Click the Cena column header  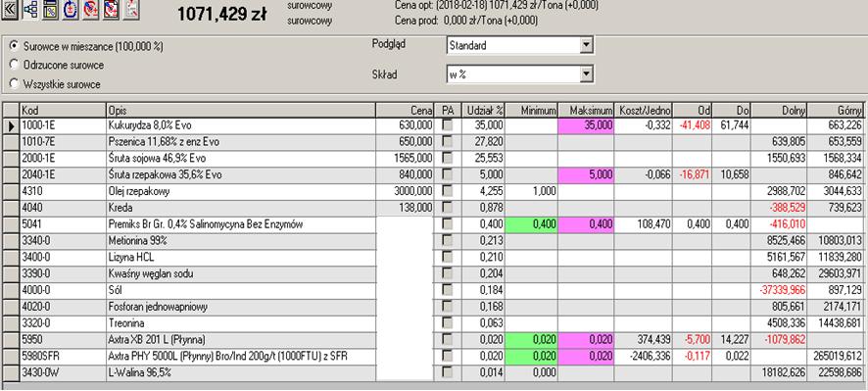point(406,110)
